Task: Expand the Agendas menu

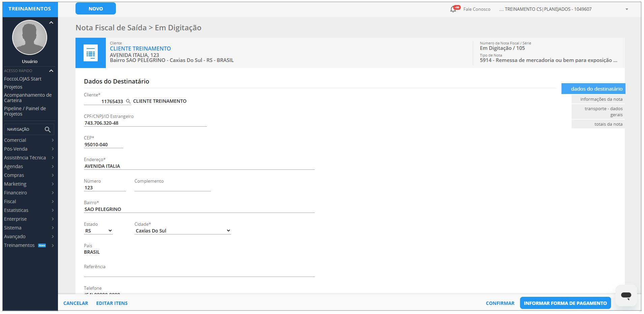Action: tap(29, 166)
